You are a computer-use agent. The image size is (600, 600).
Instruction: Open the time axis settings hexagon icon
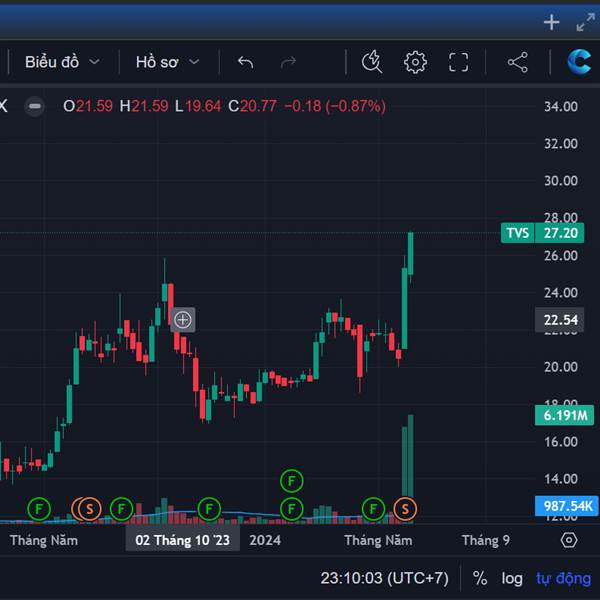tap(569, 540)
